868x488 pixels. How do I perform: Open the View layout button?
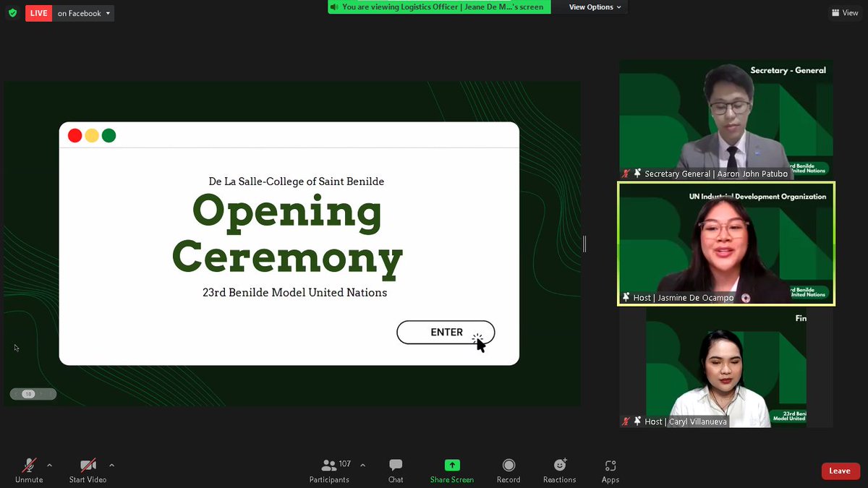(x=845, y=13)
